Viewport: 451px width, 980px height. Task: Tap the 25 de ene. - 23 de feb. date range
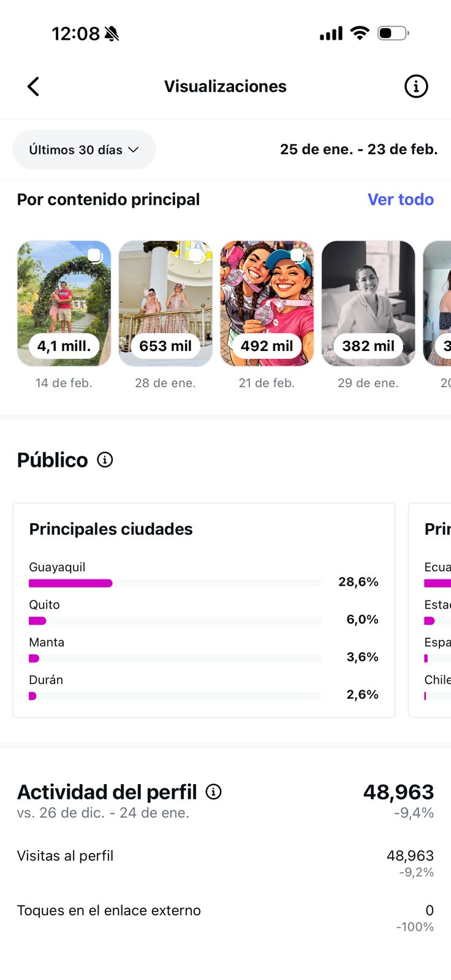pos(358,149)
